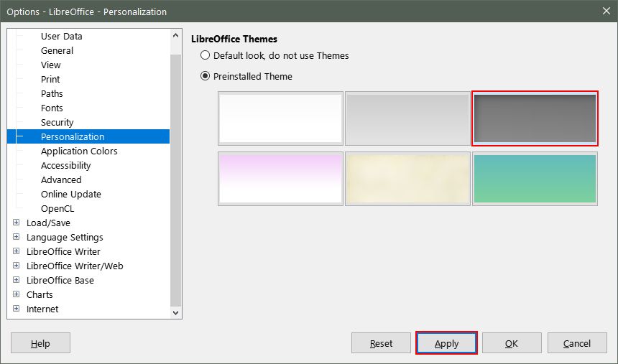Image resolution: width=618 pixels, height=364 pixels.
Task: Open the View options page
Action: tap(50, 65)
